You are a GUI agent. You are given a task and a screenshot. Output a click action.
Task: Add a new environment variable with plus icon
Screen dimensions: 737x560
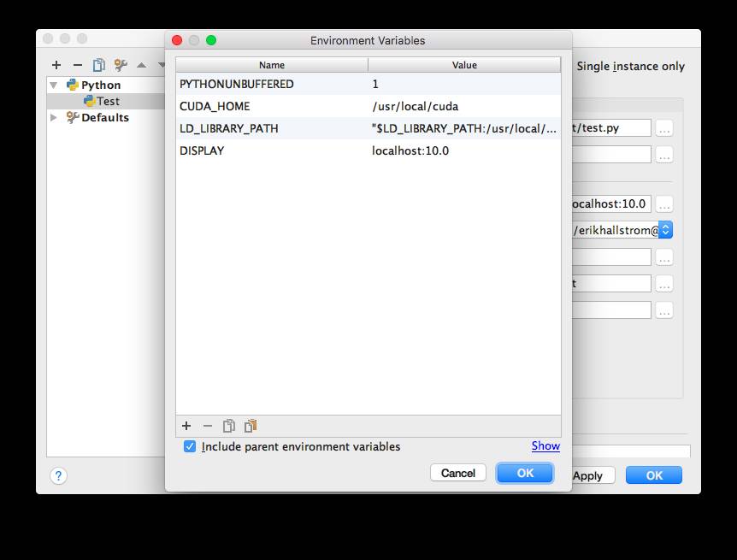point(186,426)
